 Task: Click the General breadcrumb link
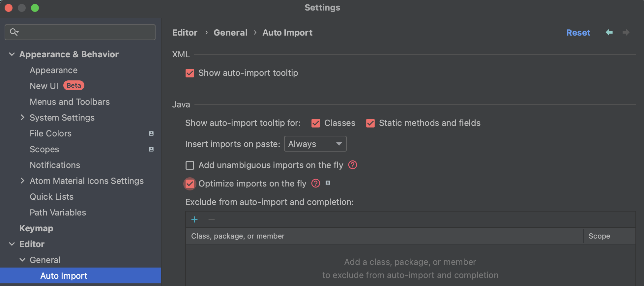pyautogui.click(x=230, y=33)
